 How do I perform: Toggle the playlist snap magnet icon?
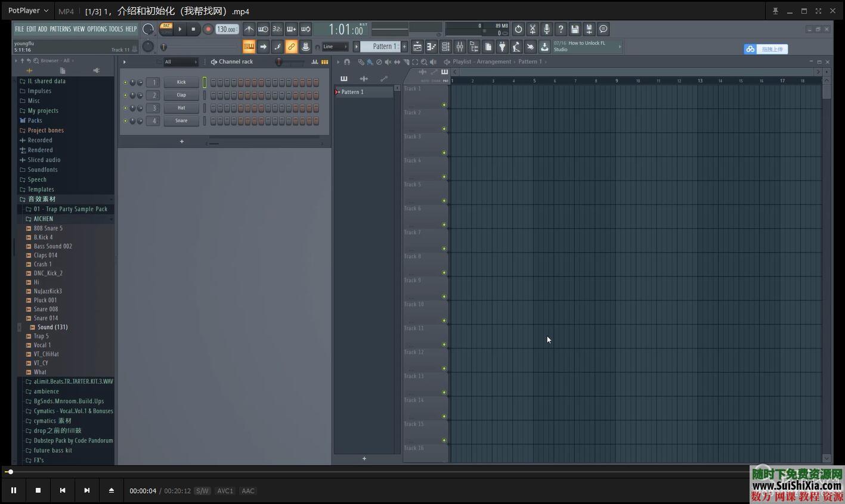pos(347,62)
